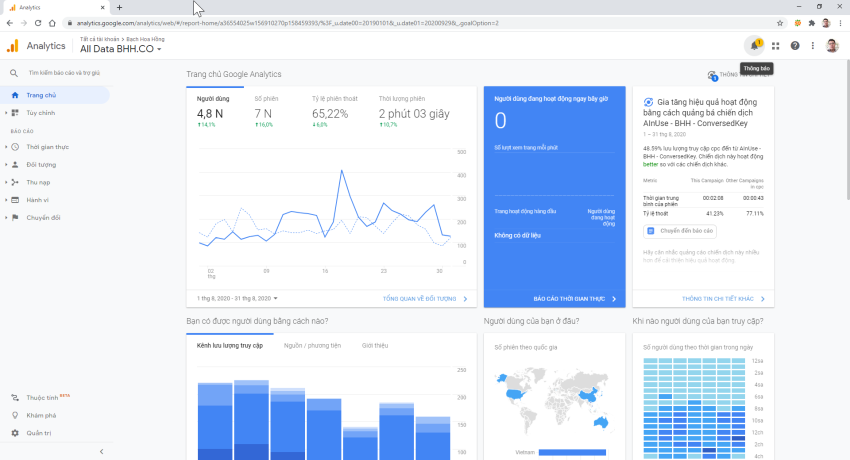850x460 pixels.
Task: Click the search magnifier icon in sidebar
Action: (14, 73)
